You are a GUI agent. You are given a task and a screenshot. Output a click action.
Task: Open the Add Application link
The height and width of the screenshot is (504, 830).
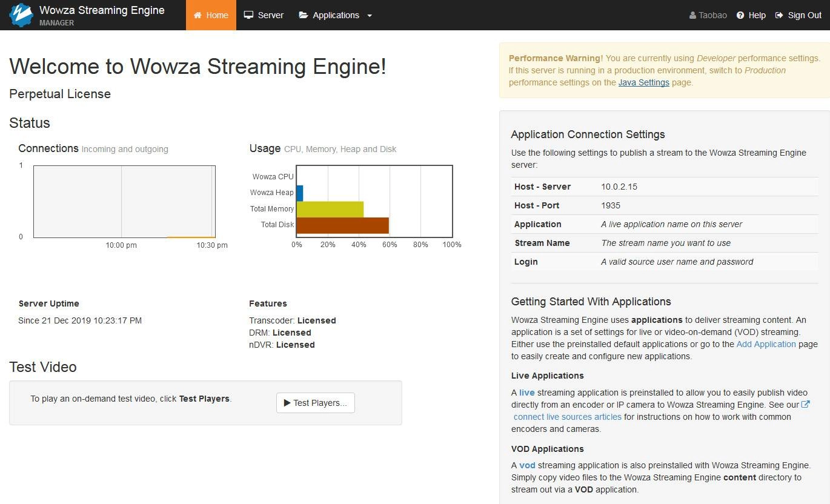click(766, 344)
